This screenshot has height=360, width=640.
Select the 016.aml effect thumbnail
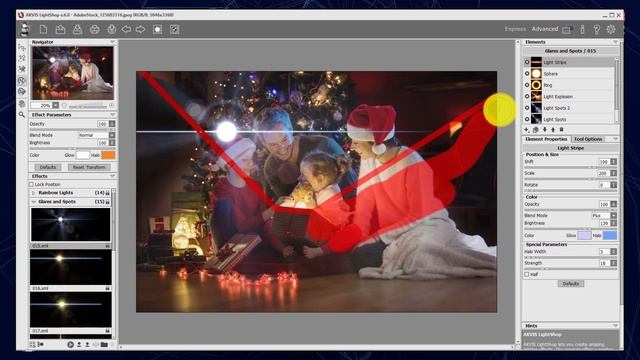[71, 267]
